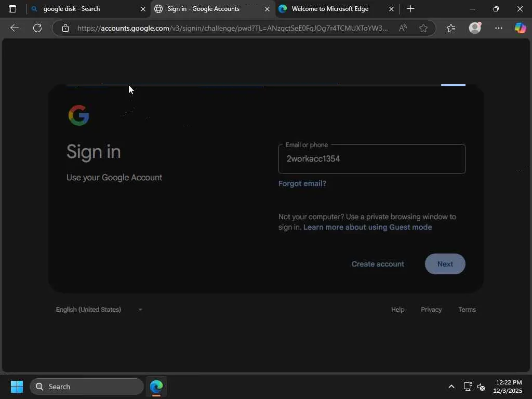Open the Favorites list icon

tap(451, 28)
